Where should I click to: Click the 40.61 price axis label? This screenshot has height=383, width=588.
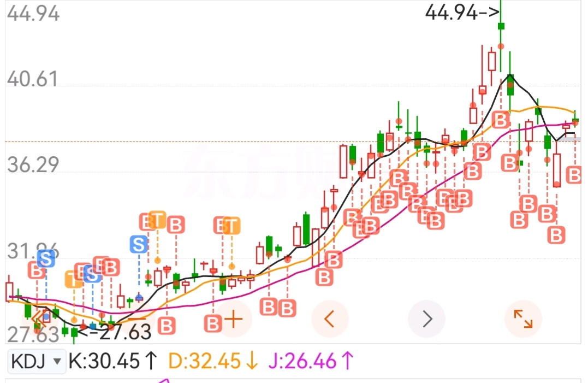33,80
